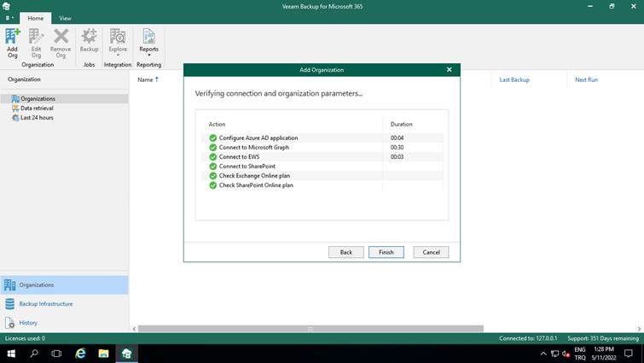Select 'Check SharePoint Online plan' row text
The height and width of the screenshot is (363, 644).
click(256, 185)
